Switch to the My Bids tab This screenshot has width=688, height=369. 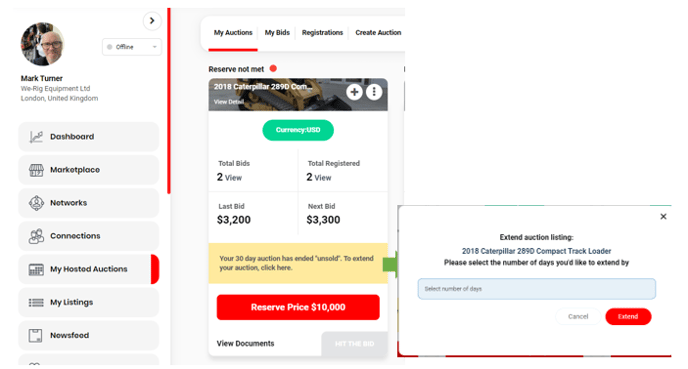[277, 32]
